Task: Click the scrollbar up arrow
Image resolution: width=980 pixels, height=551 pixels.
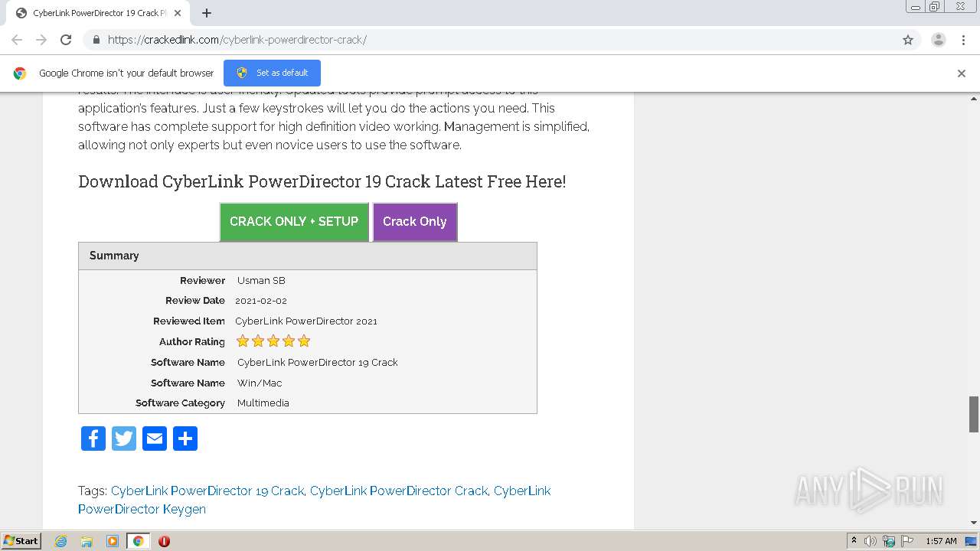Action: click(x=974, y=98)
